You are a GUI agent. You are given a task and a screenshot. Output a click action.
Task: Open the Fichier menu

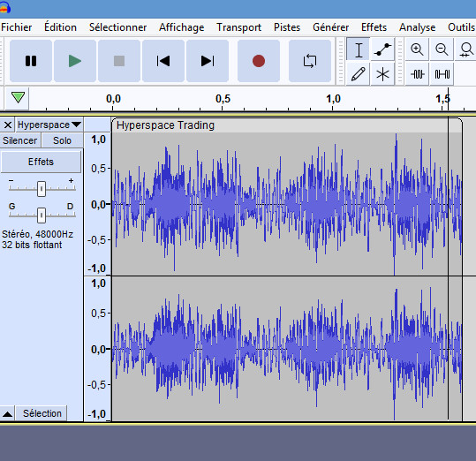tap(17, 27)
